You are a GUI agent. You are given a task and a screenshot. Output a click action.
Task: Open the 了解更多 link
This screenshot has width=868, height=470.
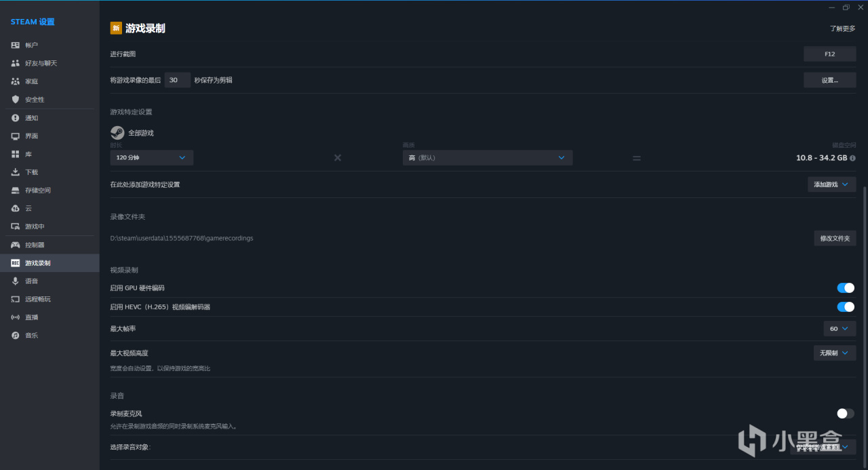(x=843, y=28)
